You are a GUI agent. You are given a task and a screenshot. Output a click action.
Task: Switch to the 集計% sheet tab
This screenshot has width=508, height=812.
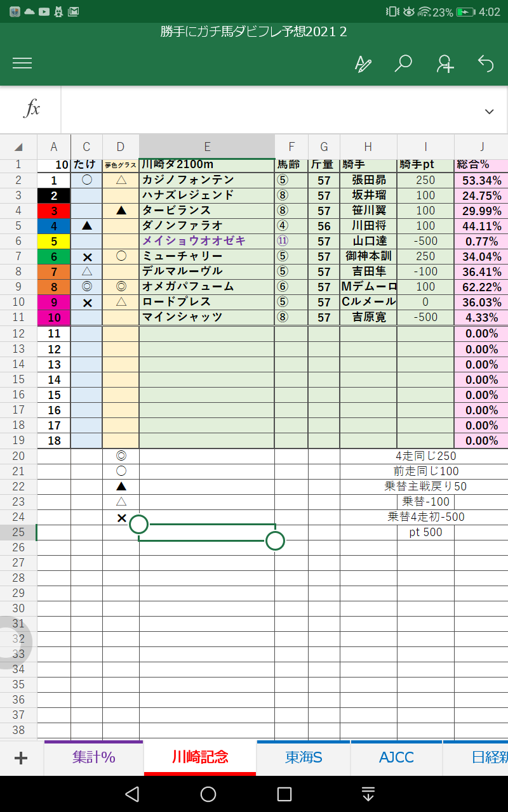point(93,757)
